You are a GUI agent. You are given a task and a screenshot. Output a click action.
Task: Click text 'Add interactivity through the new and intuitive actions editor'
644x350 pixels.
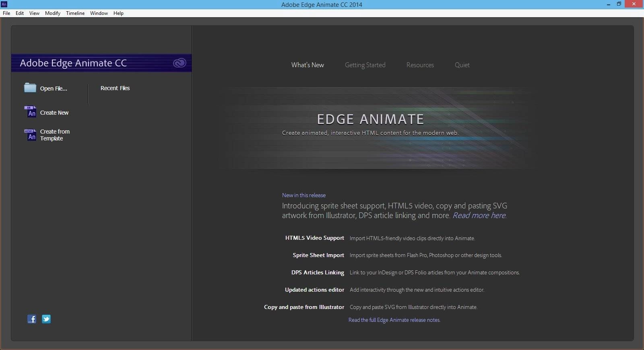click(417, 290)
